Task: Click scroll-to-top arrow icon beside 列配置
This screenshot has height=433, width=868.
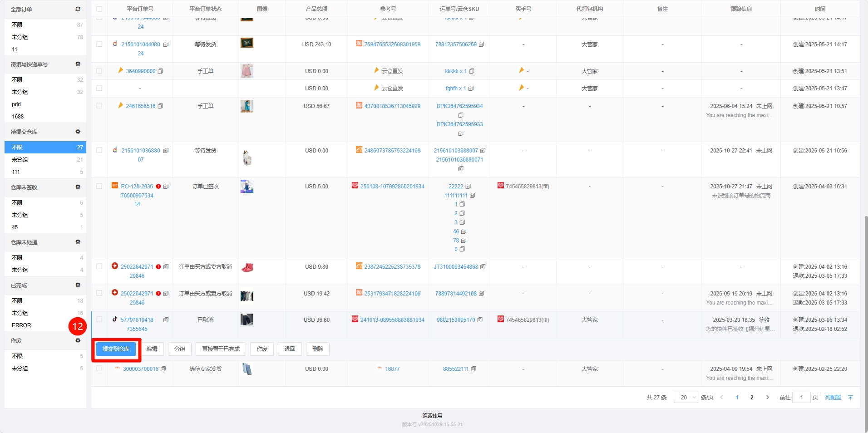Action: [850, 398]
